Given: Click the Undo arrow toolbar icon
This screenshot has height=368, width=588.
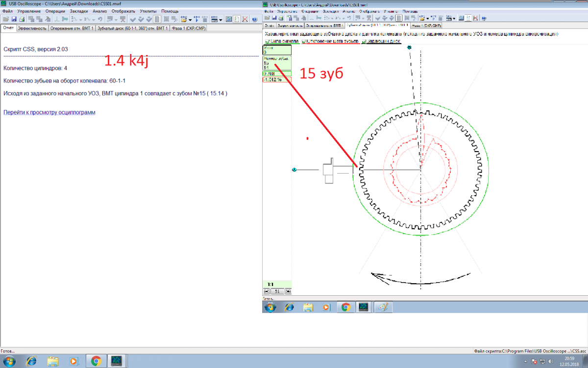Looking at the screenshot, I should pos(100,20).
